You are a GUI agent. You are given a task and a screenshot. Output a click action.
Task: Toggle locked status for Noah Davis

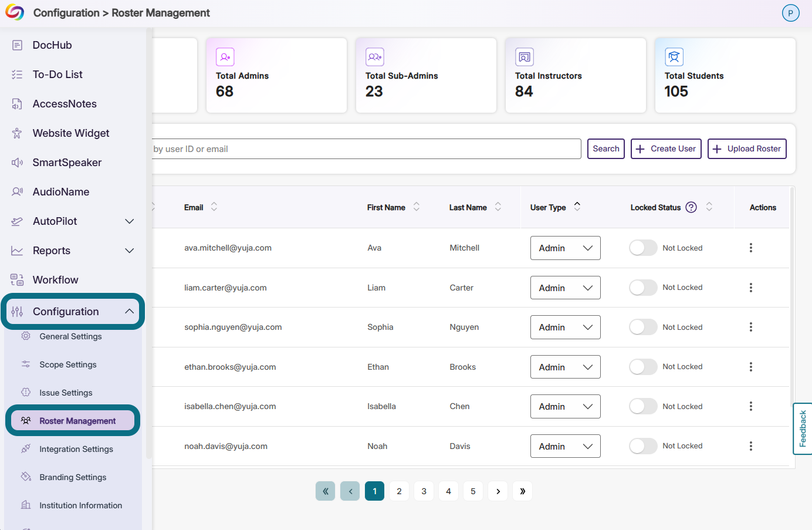click(643, 446)
